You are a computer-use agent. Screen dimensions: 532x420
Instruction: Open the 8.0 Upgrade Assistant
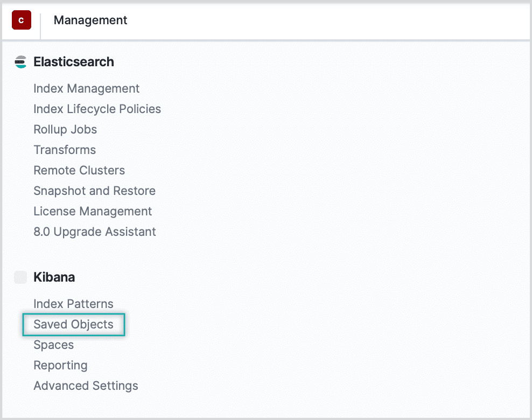(x=95, y=232)
